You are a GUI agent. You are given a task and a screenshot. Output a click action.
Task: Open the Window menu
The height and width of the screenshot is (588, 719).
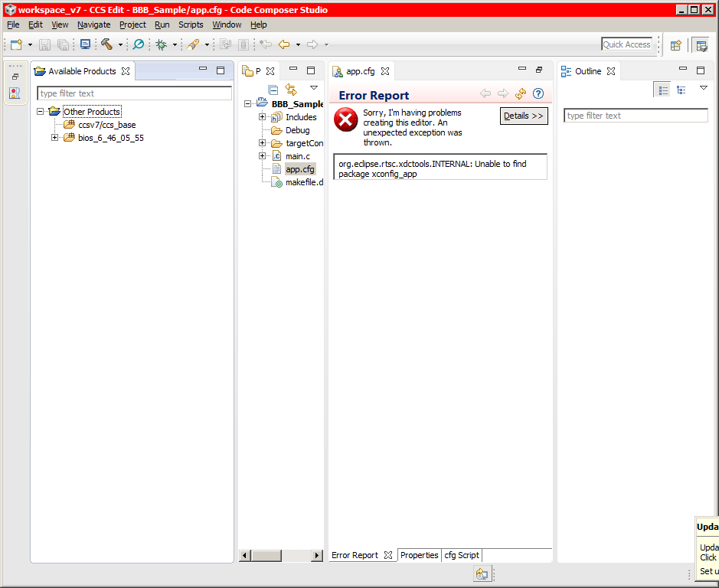(x=227, y=24)
